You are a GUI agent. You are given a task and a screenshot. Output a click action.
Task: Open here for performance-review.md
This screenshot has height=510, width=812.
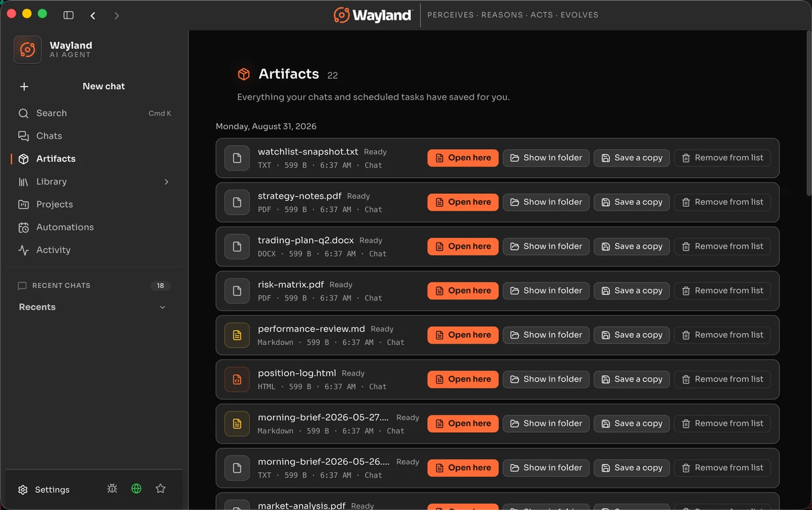463,335
